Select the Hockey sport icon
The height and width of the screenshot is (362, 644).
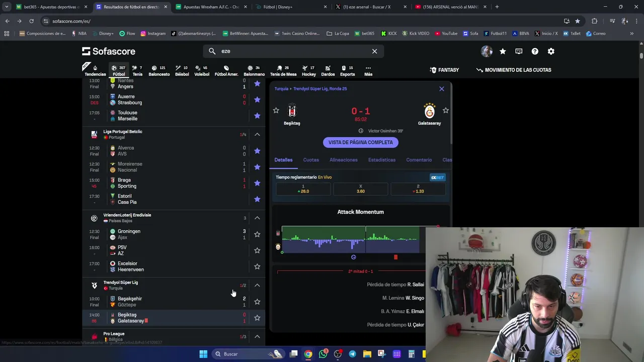(x=309, y=70)
